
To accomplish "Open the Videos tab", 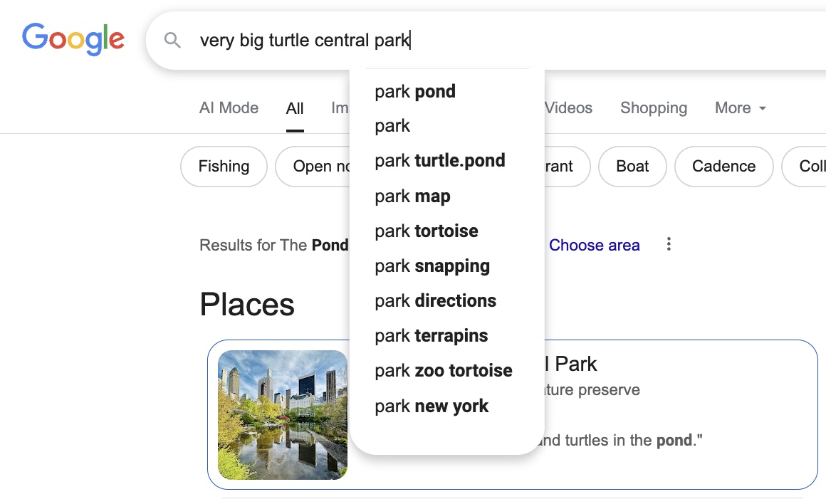I will click(568, 108).
